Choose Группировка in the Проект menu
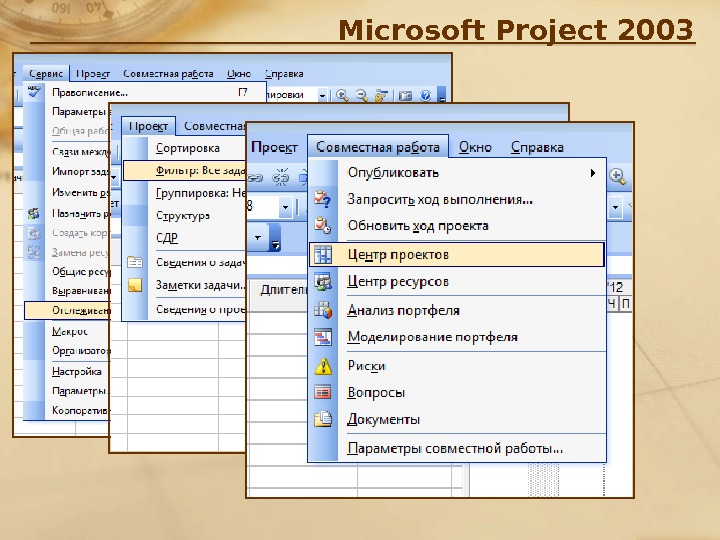Viewport: 720px width, 540px height. tap(200, 193)
